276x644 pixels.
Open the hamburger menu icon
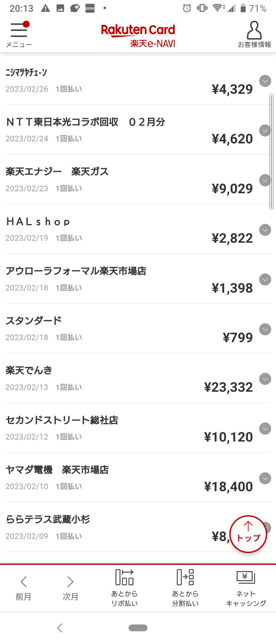pos(19,34)
